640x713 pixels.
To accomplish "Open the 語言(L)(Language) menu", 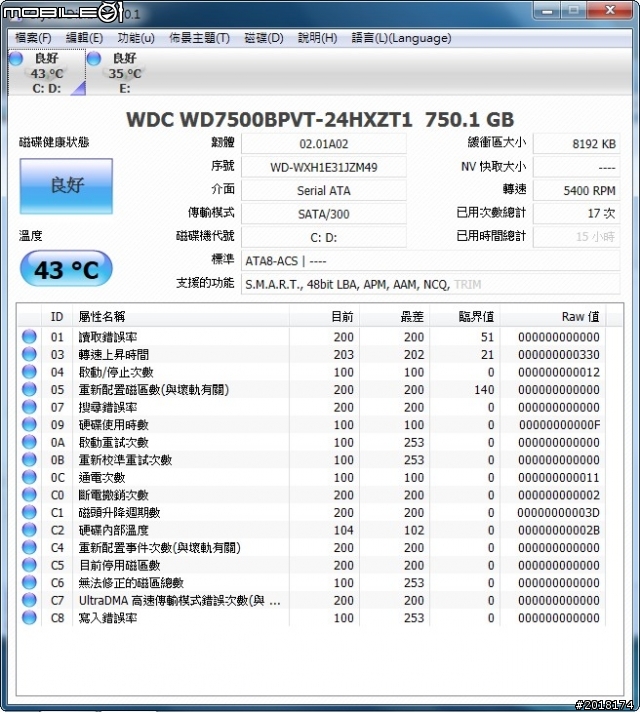I will coord(401,38).
